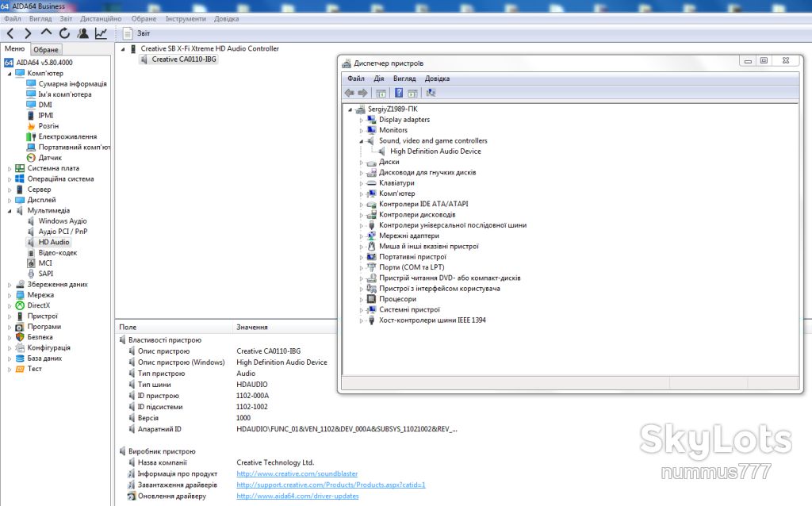Open the creative.com/soundblaster product link
The width and height of the screenshot is (812, 506).
click(x=297, y=474)
